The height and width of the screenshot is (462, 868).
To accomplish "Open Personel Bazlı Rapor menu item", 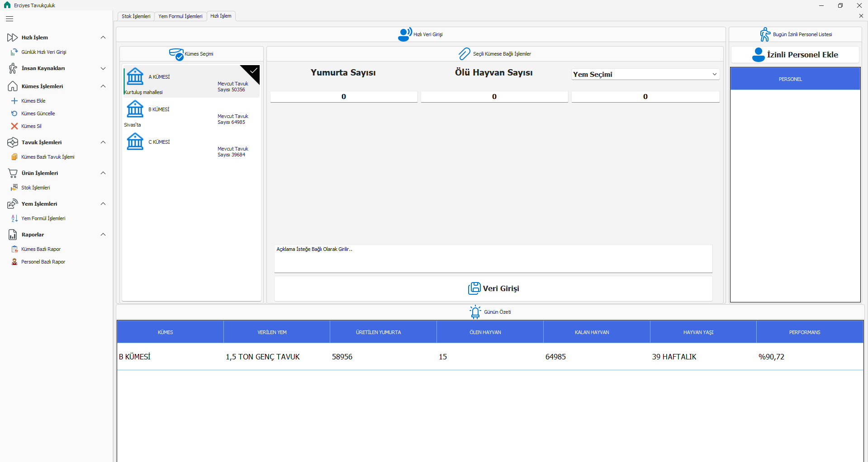I will click(x=43, y=262).
